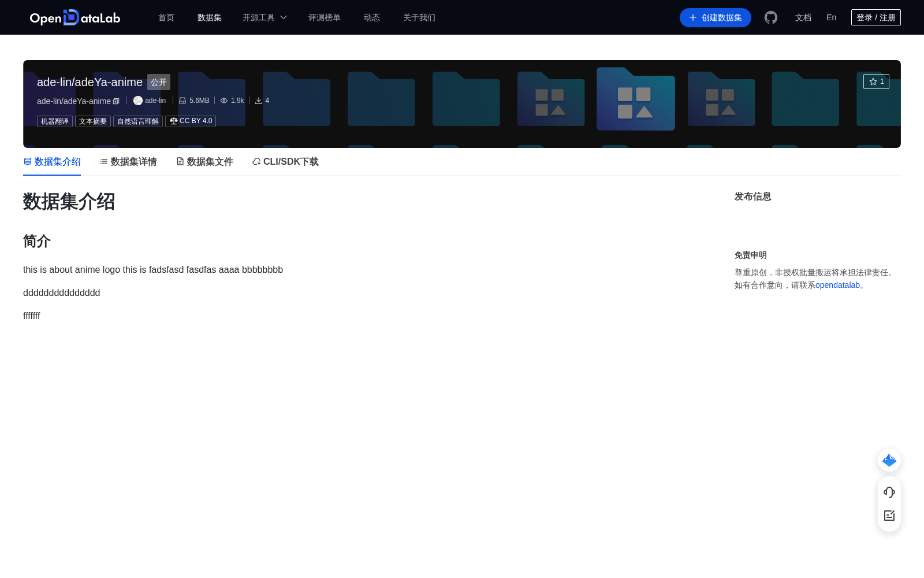Click the ade-lin author name

click(155, 101)
